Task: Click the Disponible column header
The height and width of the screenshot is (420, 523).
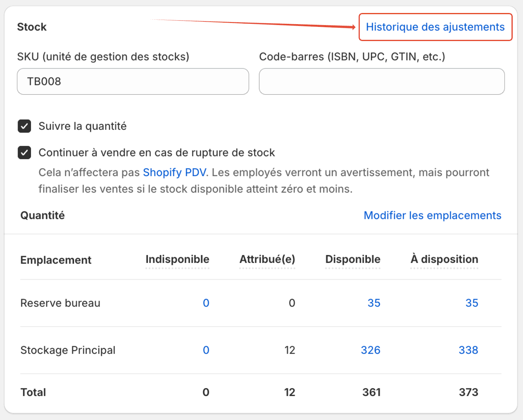Action: 353,259
